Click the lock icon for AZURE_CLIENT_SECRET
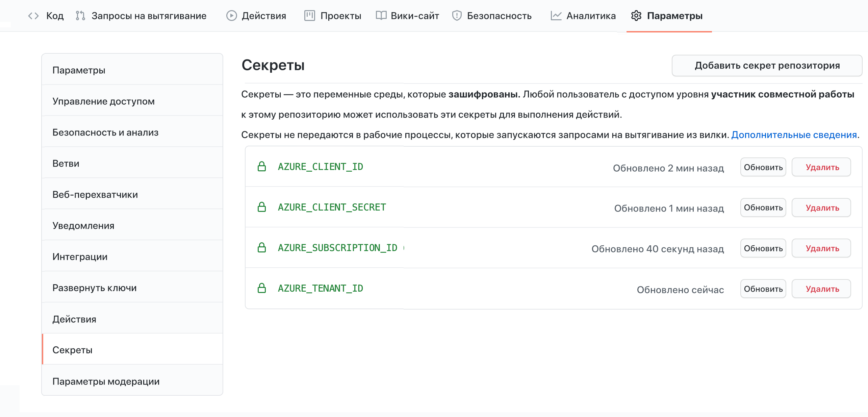Image resolution: width=868 pixels, height=417 pixels. 262,207
